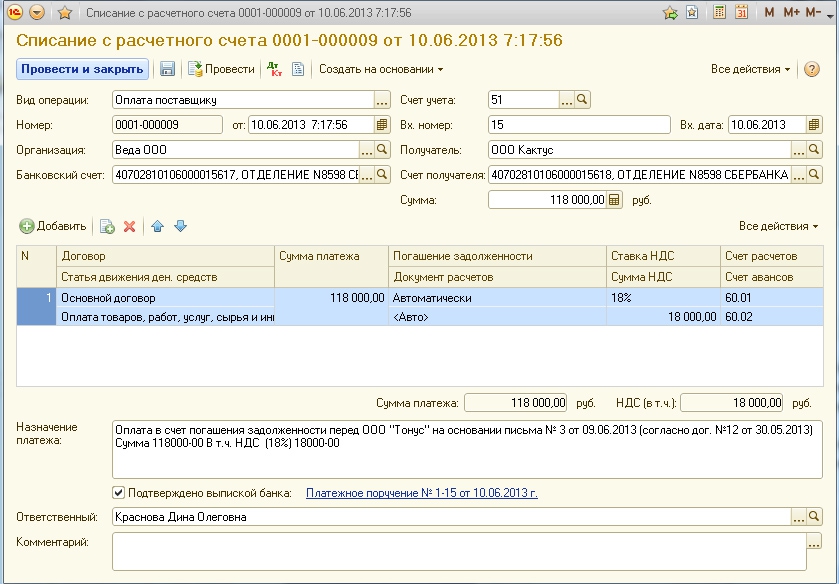Open selection ellipsis for Ответственный
The image size is (839, 584).
(799, 517)
